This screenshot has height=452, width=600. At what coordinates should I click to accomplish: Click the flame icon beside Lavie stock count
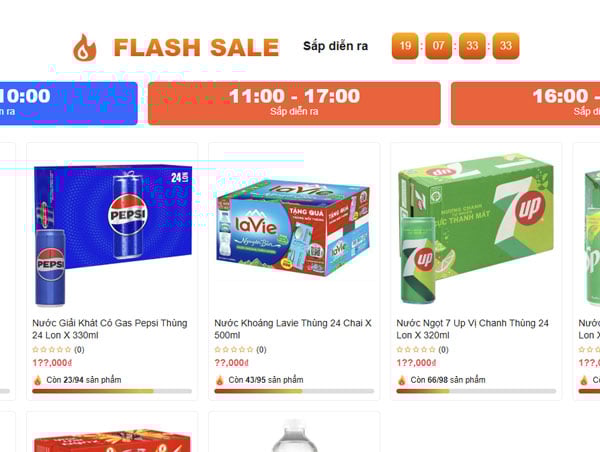pyautogui.click(x=220, y=380)
